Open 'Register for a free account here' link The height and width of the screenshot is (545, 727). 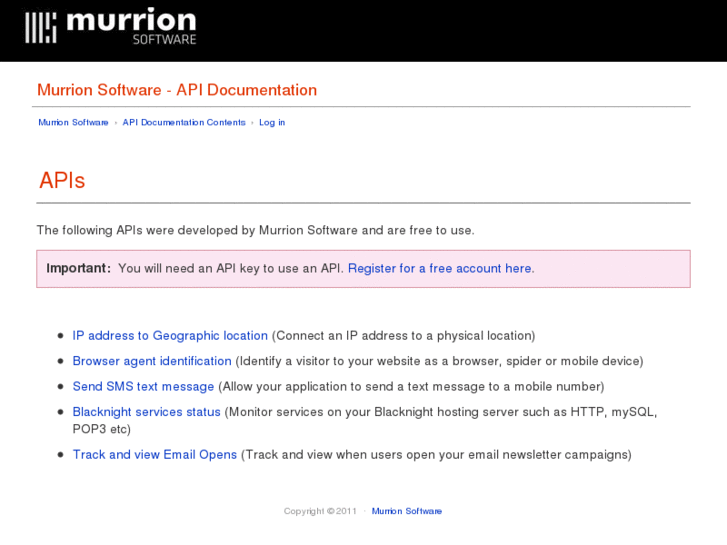440,268
